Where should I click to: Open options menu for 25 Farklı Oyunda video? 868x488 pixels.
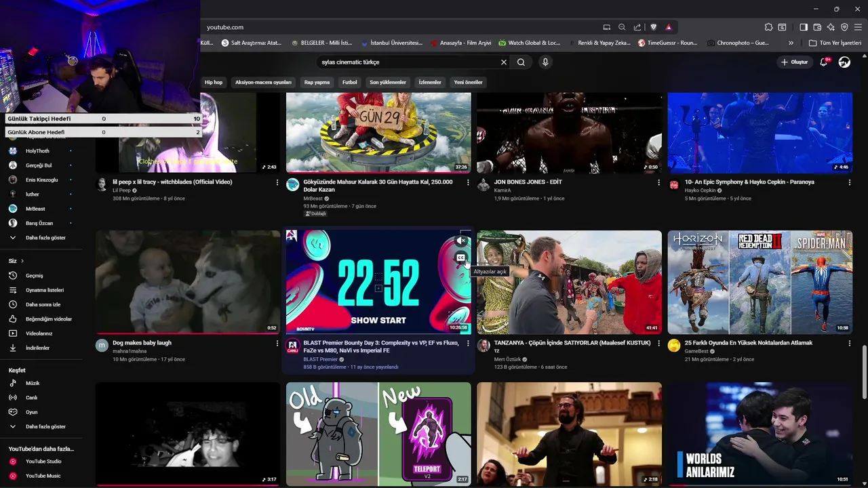849,344
